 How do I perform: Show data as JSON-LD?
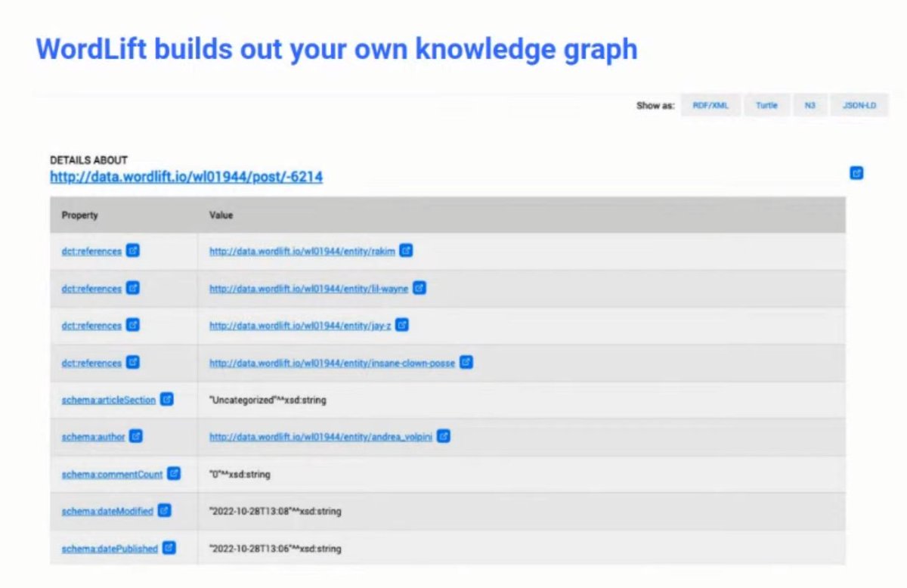click(x=859, y=106)
